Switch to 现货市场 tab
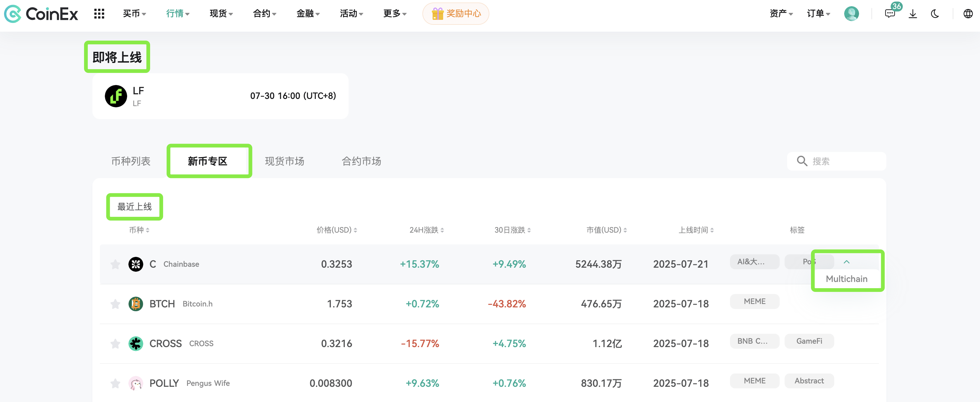 (x=285, y=161)
